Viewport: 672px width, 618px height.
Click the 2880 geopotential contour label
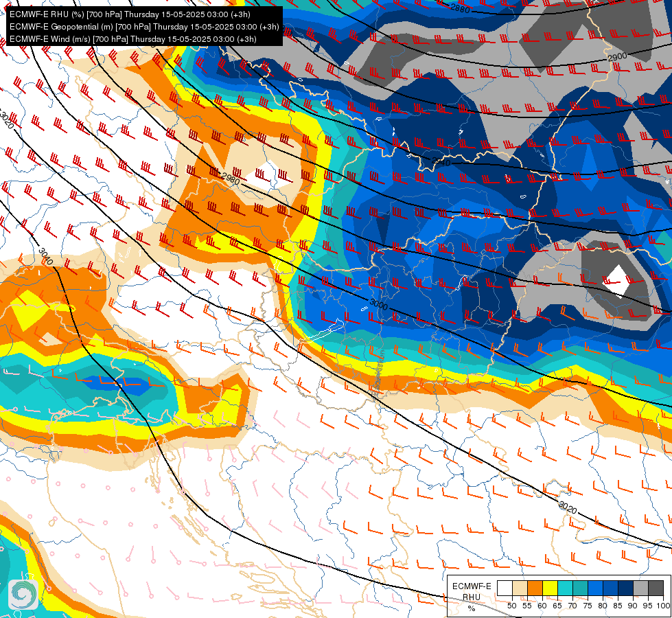460,8
